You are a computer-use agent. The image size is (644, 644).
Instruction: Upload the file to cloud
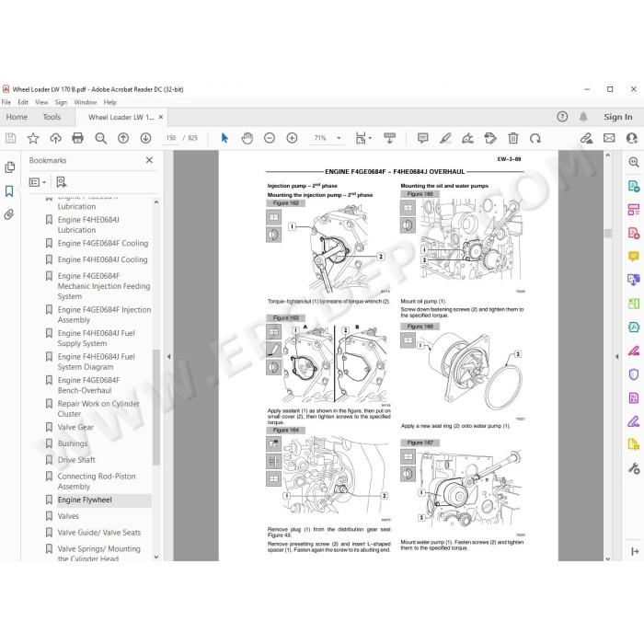(x=55, y=138)
